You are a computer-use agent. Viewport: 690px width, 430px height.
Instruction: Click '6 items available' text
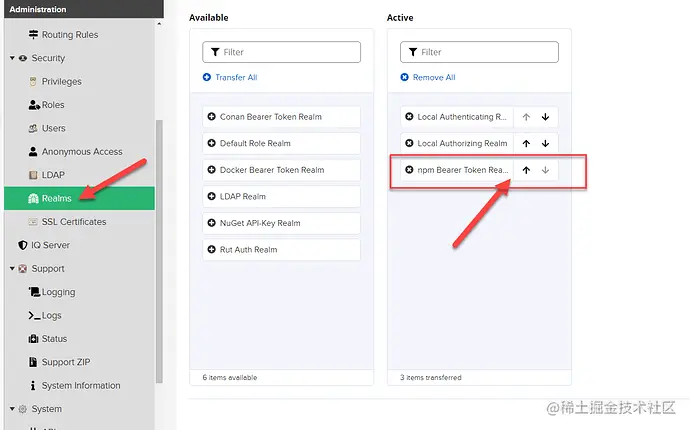230,378
